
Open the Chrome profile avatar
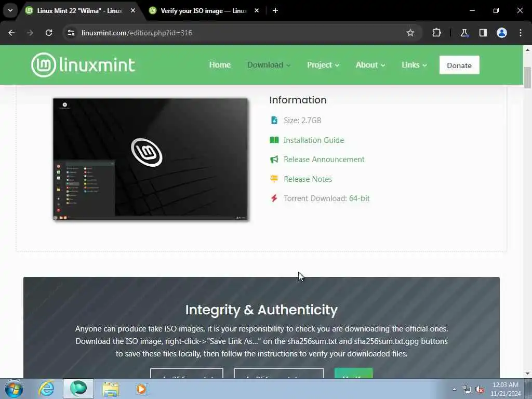point(502,33)
